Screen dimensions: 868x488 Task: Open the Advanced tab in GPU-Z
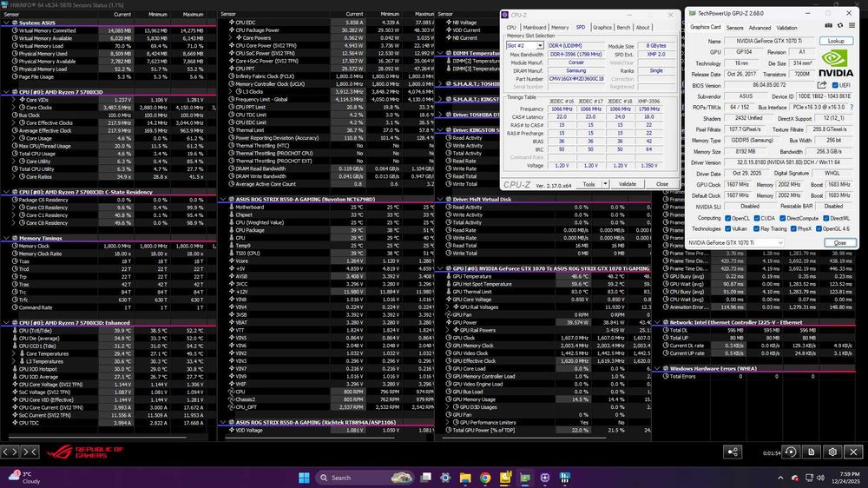coord(759,27)
